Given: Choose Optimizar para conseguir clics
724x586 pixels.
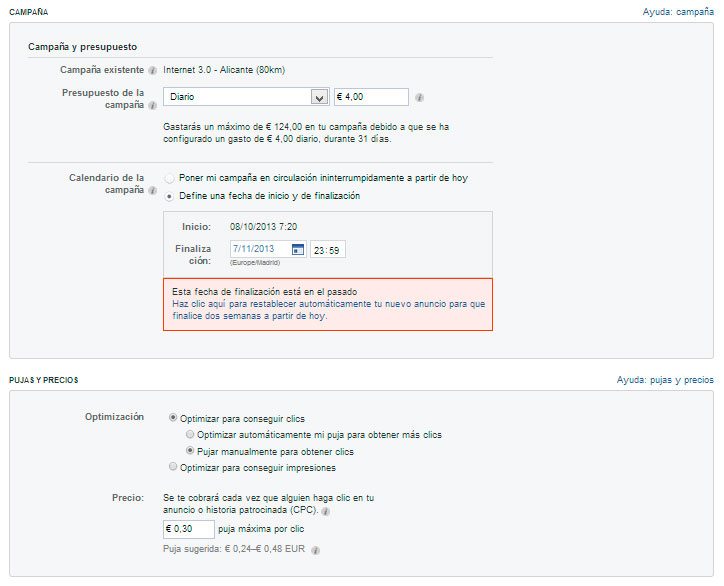Looking at the screenshot, I should pyautogui.click(x=173, y=417).
